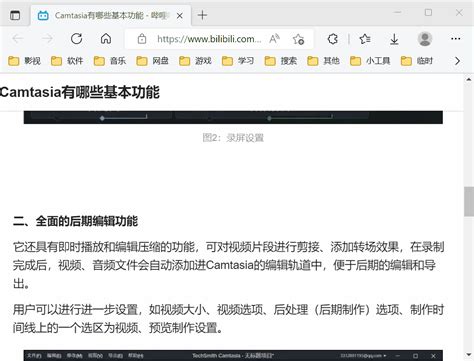Open the 临时 bookmarks folder
Screen dimensions: 474x361
pos(417,61)
